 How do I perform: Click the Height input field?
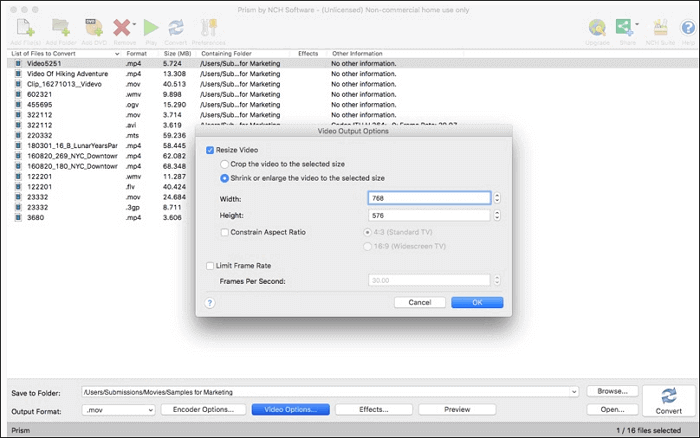coord(428,215)
